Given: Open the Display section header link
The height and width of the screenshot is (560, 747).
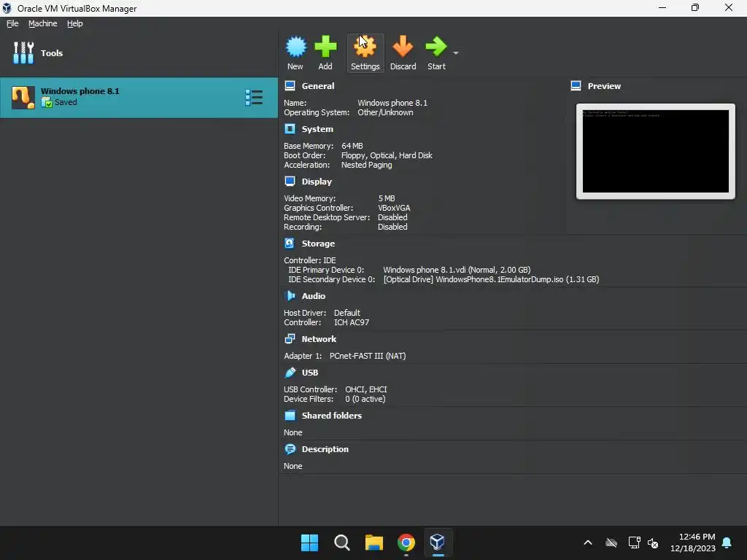Looking at the screenshot, I should pyautogui.click(x=317, y=182).
